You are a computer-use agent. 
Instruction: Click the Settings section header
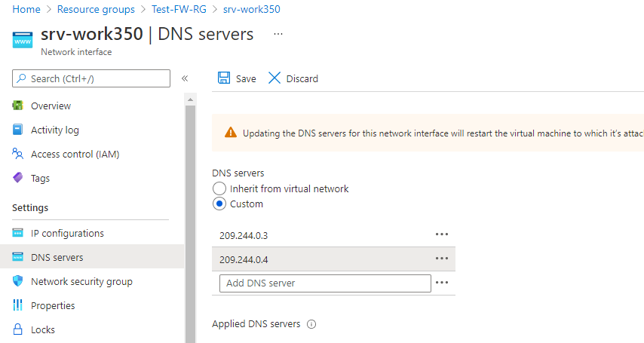[30, 208]
